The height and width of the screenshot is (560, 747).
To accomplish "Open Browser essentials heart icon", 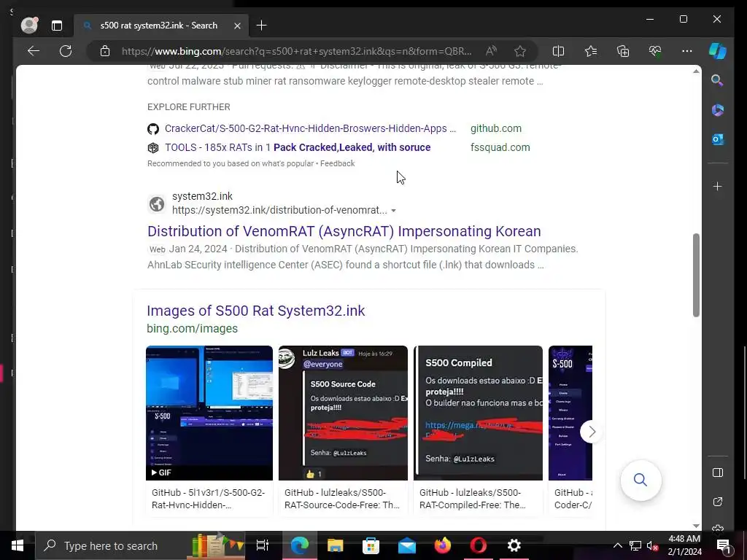I will (655, 51).
